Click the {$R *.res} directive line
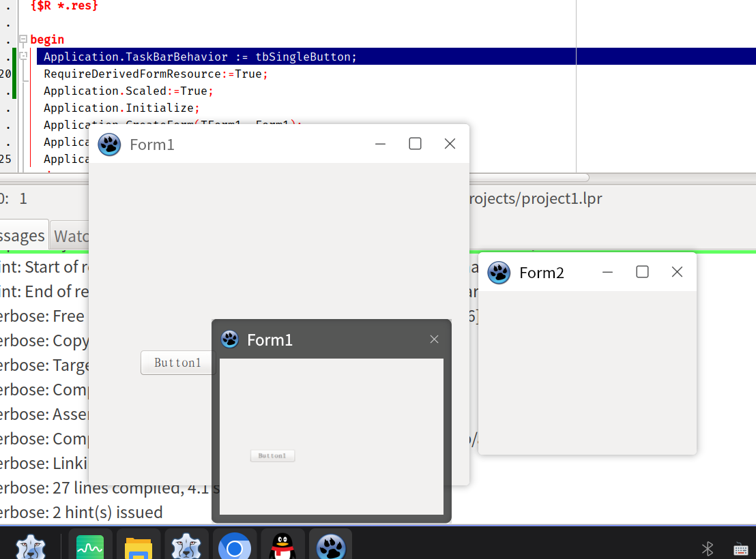The height and width of the screenshot is (559, 756). click(x=64, y=5)
